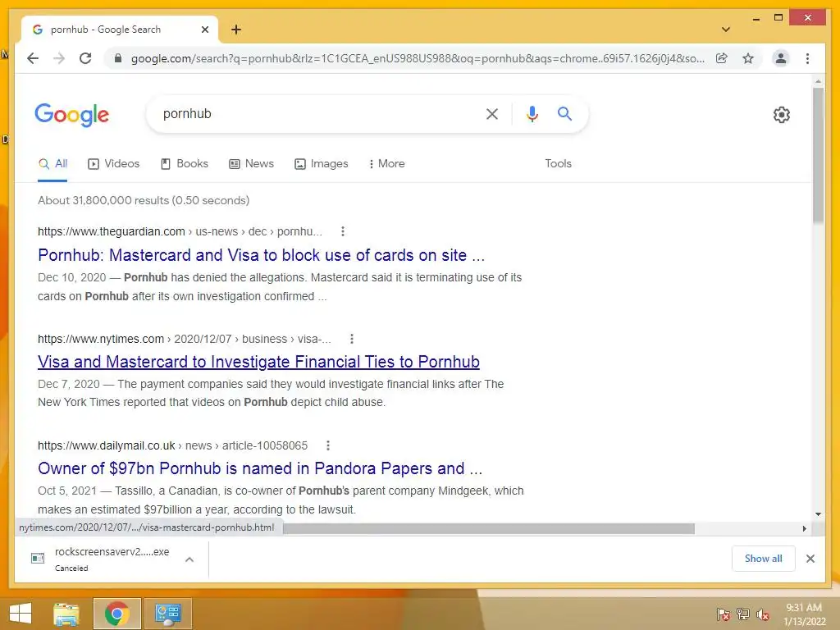Screen dimensions: 840x630
Task: Open the taskbar clock showing 9:31 AM
Action: (804, 614)
